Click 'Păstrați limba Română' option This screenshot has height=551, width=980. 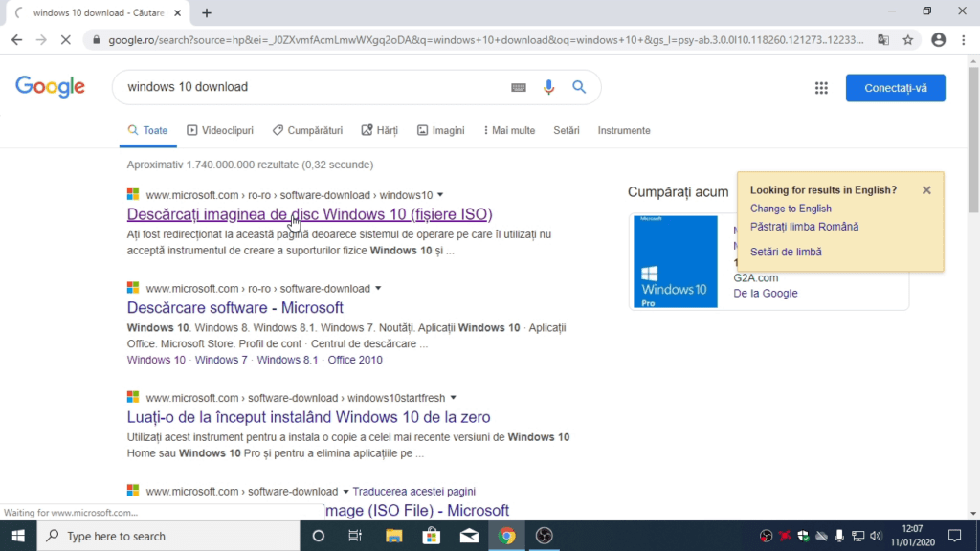tap(804, 227)
